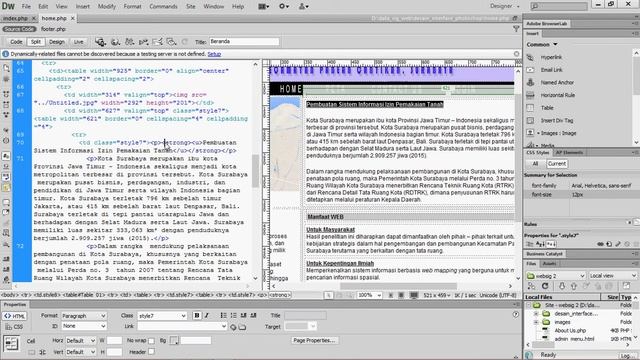
Task: Open the Vert alignment dropdown
Action: point(80,351)
